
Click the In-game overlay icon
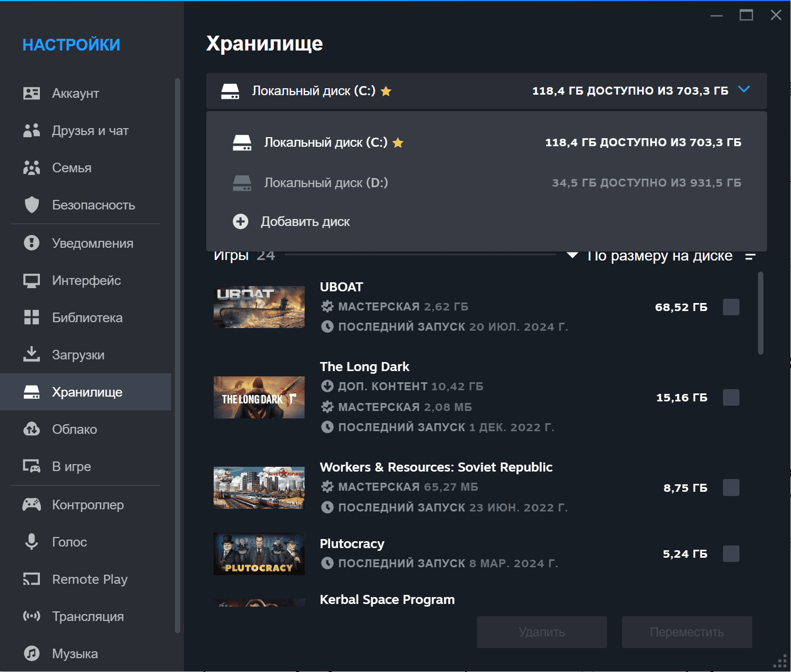31,466
